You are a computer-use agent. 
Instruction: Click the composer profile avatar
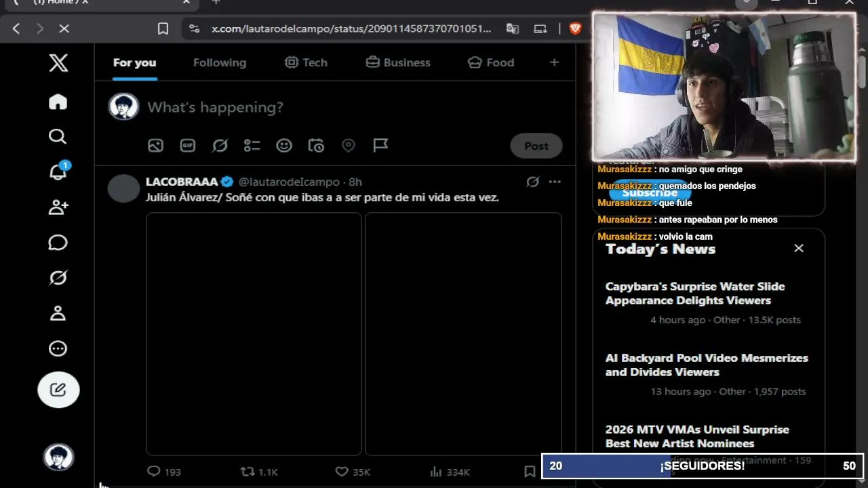click(x=123, y=106)
